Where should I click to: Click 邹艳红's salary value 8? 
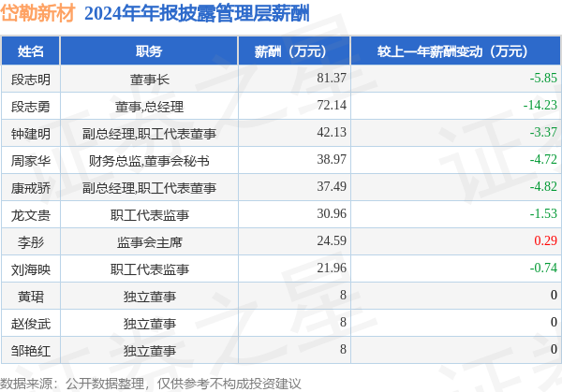(343, 349)
